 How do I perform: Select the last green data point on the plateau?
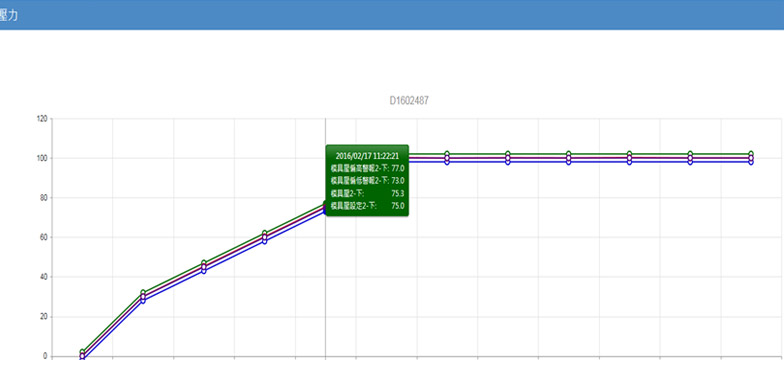tap(751, 154)
